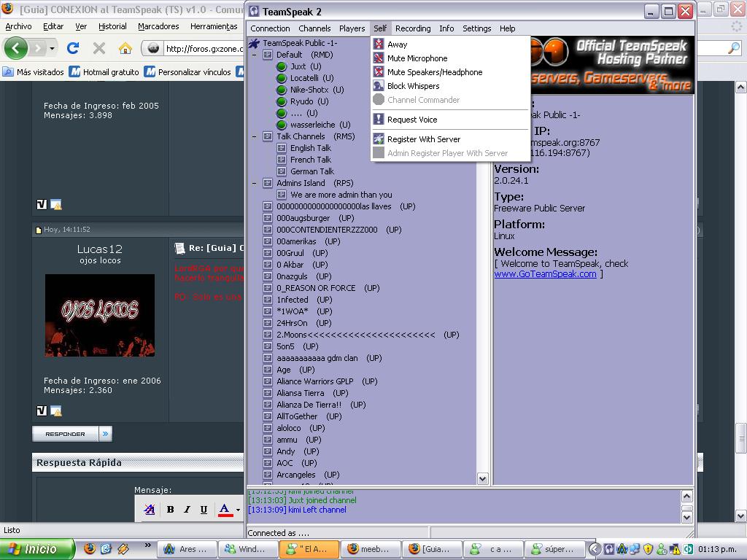Viewport: 747px width, 560px height.
Task: Click green player icon next to Locatelli
Action: tap(282, 78)
